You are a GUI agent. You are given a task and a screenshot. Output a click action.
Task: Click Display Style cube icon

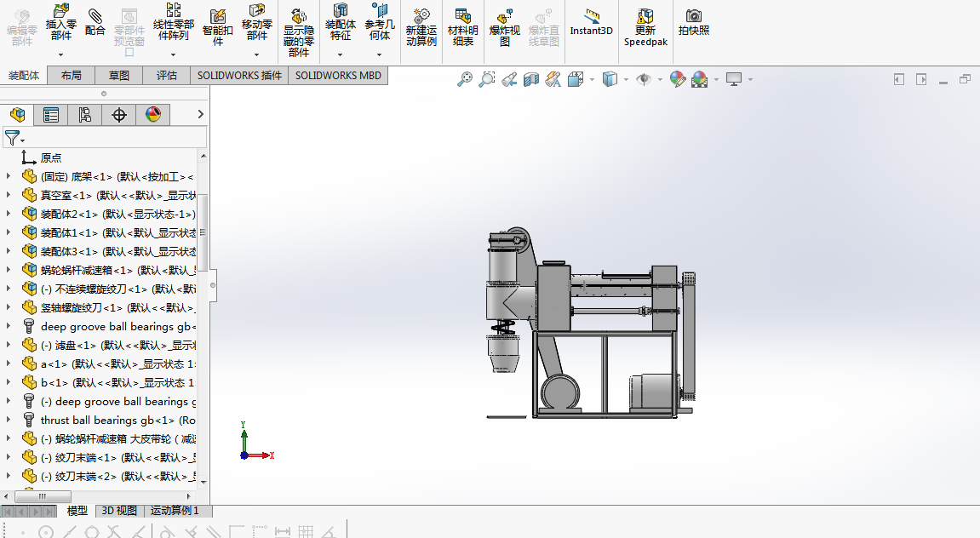[x=610, y=79]
